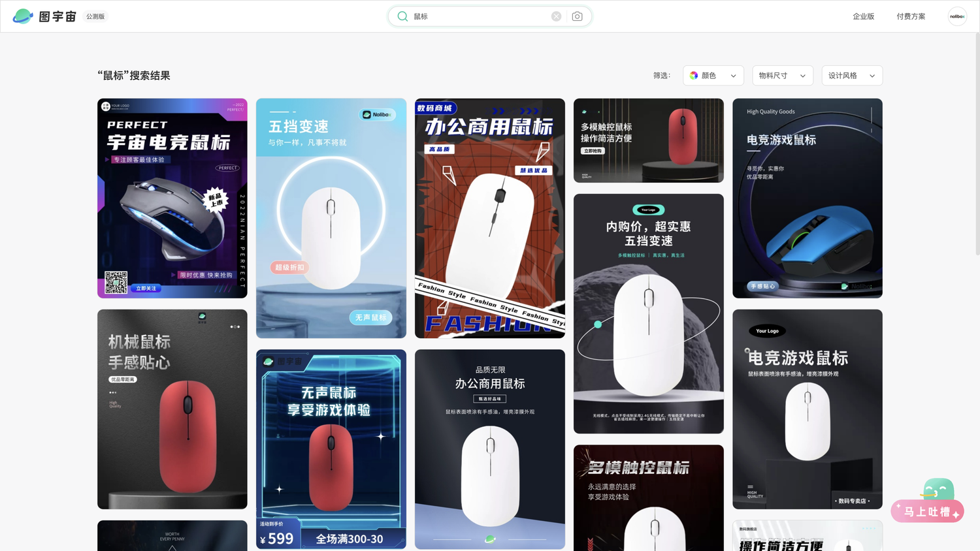Open the orange 办公商用鼠标 FASHION template
Screen dimensions: 980x551
pyautogui.click(x=490, y=218)
